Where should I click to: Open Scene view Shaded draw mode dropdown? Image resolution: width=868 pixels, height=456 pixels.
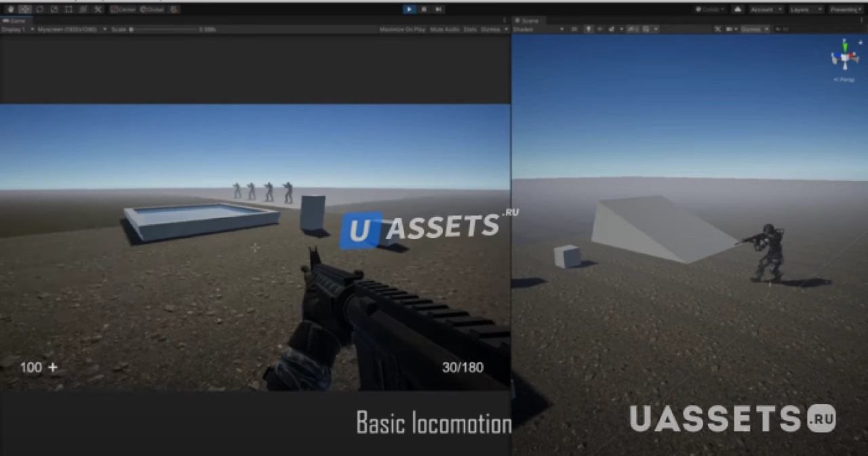click(x=538, y=30)
